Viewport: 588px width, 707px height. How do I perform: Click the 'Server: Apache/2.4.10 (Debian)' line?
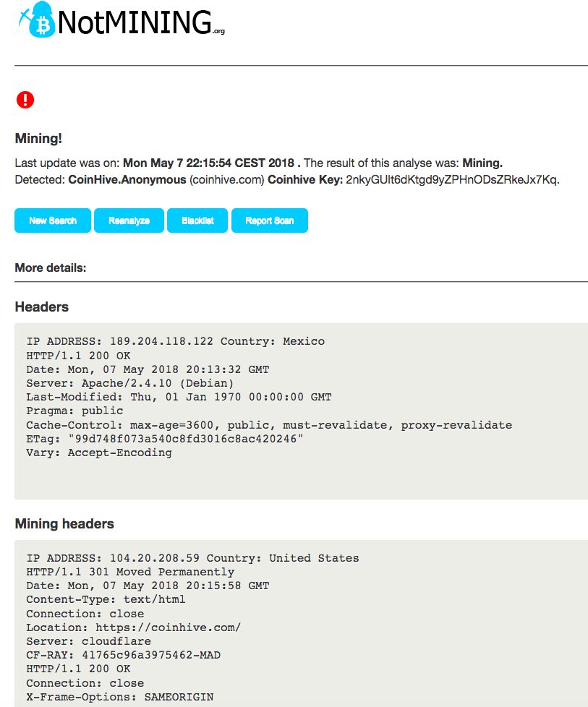pyautogui.click(x=130, y=383)
